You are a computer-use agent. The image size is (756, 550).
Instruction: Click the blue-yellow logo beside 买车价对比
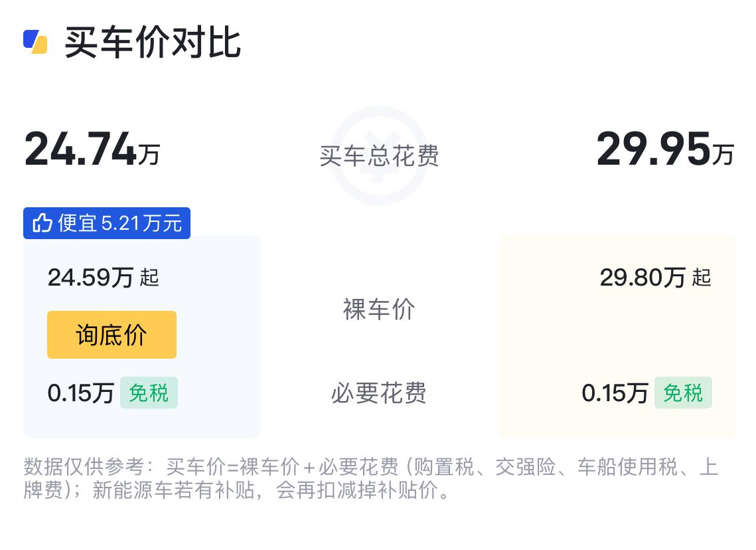(x=35, y=42)
